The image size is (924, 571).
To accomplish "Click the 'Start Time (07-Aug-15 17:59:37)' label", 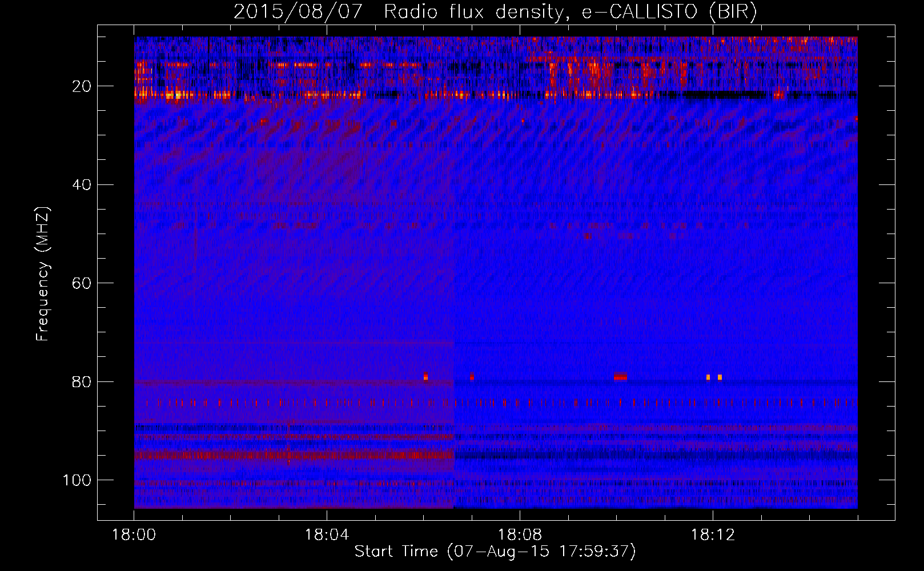I will pos(495,552).
